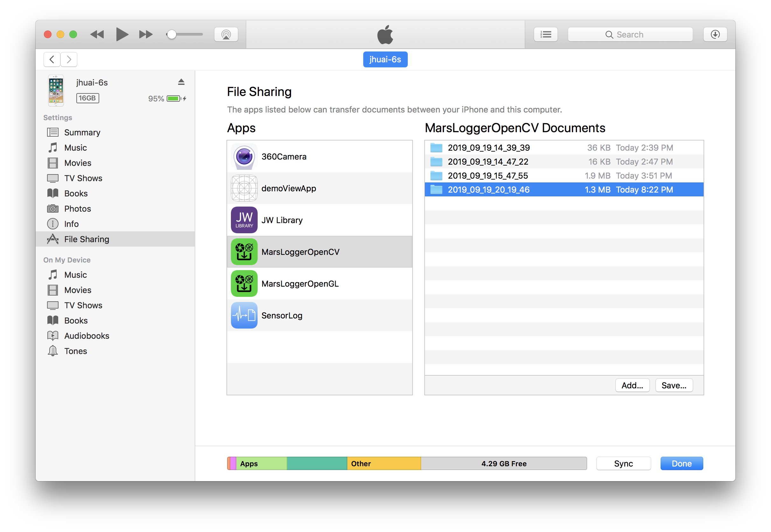
Task: Select the SensorLog app icon
Action: [244, 316]
